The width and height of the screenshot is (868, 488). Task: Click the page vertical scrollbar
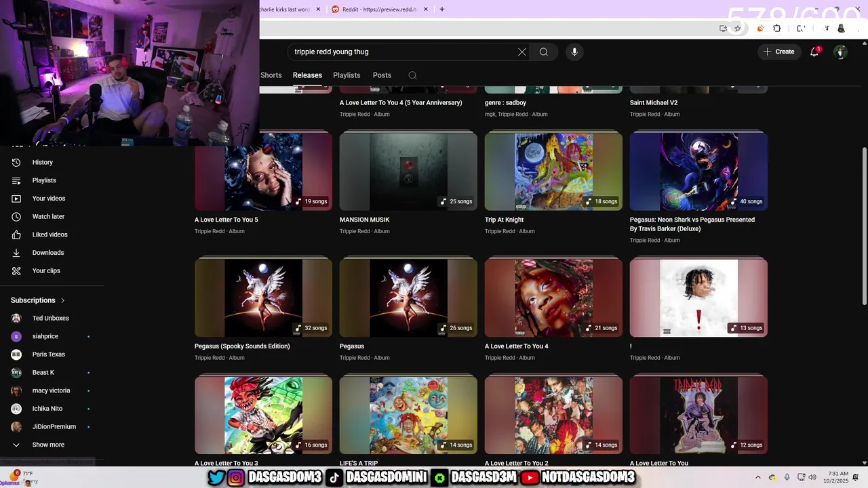pyautogui.click(x=864, y=226)
